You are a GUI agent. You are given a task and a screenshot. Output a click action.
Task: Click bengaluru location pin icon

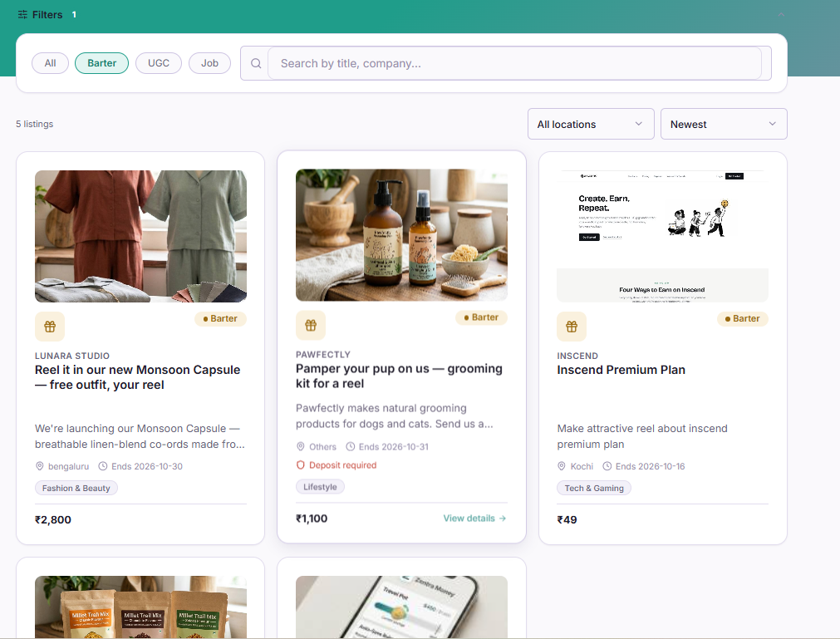click(40, 466)
